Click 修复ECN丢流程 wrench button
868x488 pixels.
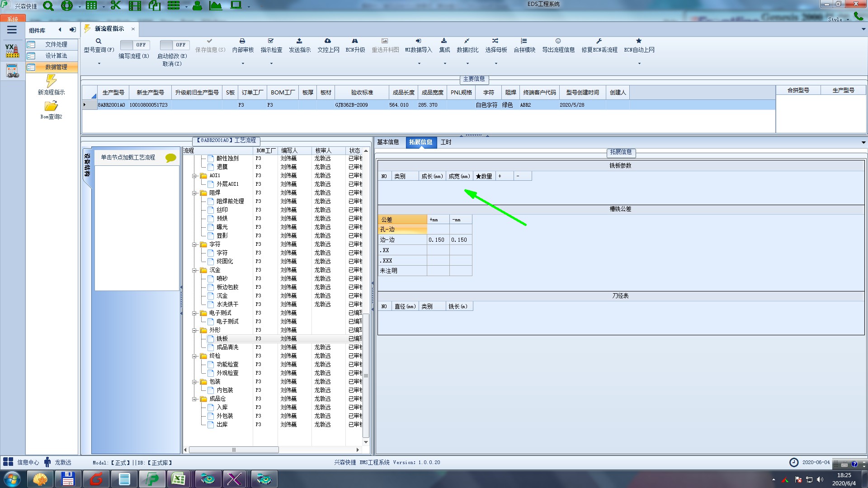[x=599, y=46]
